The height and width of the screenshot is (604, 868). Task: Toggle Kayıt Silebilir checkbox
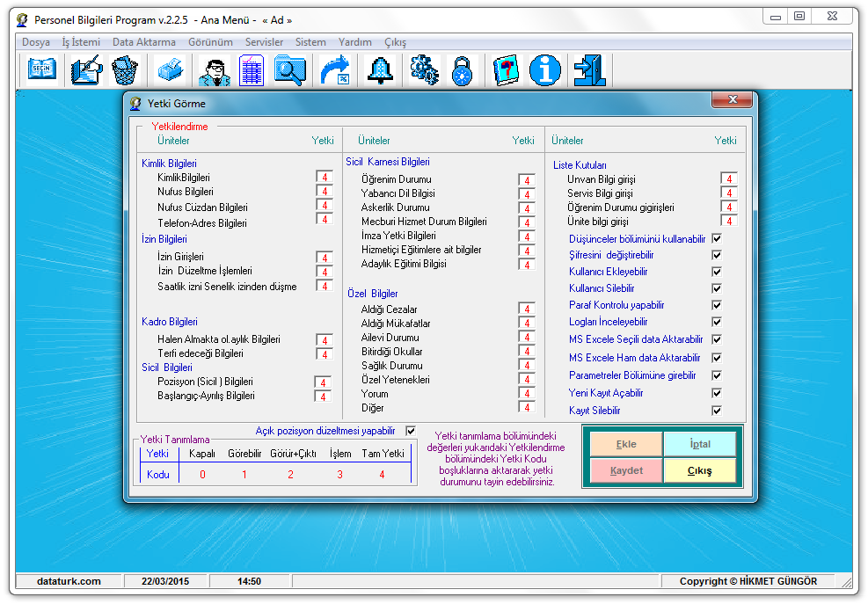pyautogui.click(x=717, y=411)
